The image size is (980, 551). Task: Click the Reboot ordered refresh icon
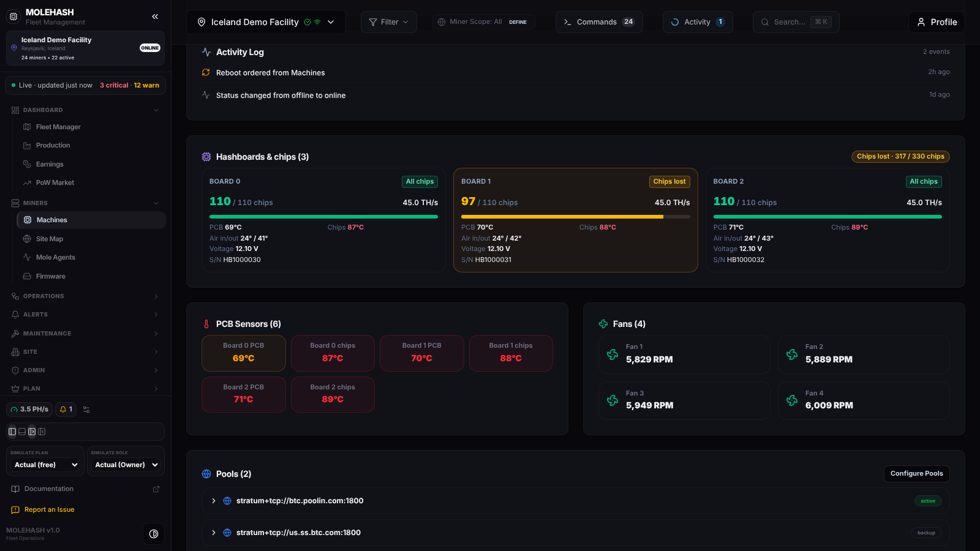tap(206, 73)
